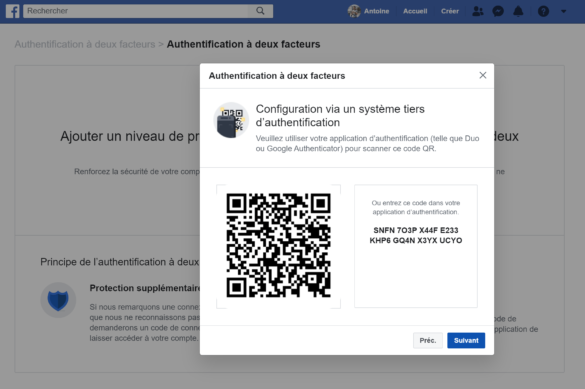Image resolution: width=585 pixels, height=389 pixels.
Task: Focus the Rechercher search field
Action: pos(136,11)
